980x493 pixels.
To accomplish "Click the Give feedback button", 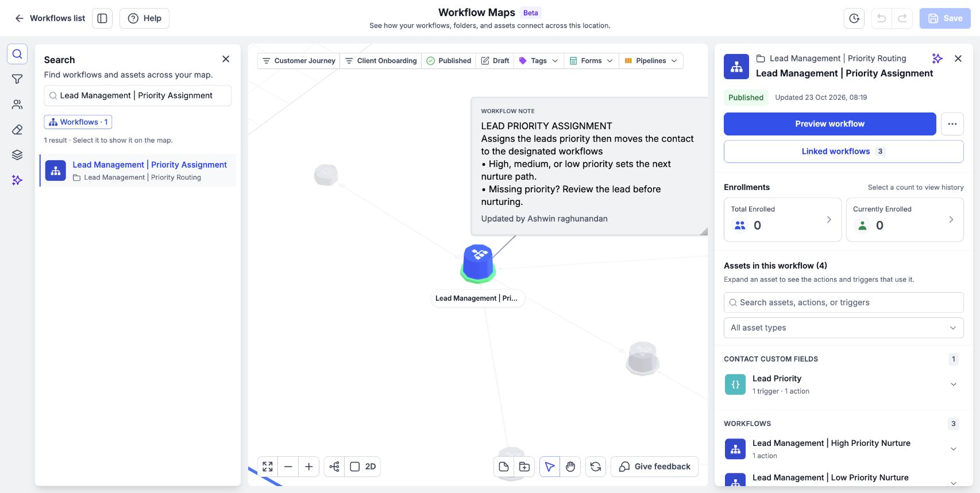I will tap(654, 467).
